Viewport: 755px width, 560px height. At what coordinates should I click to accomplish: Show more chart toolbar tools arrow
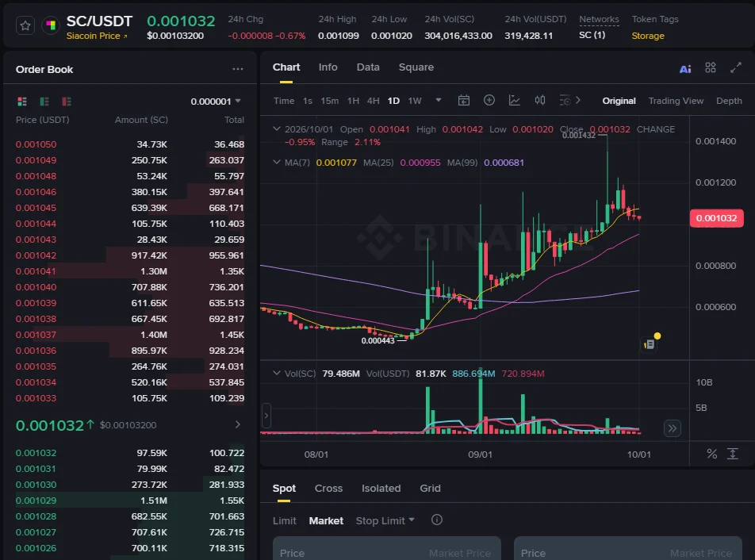click(x=578, y=100)
